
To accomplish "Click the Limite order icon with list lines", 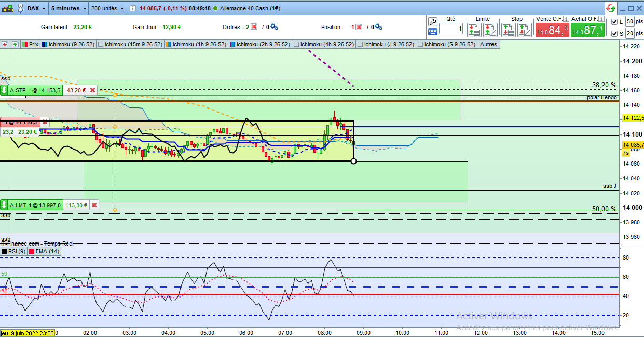I will point(474,30).
